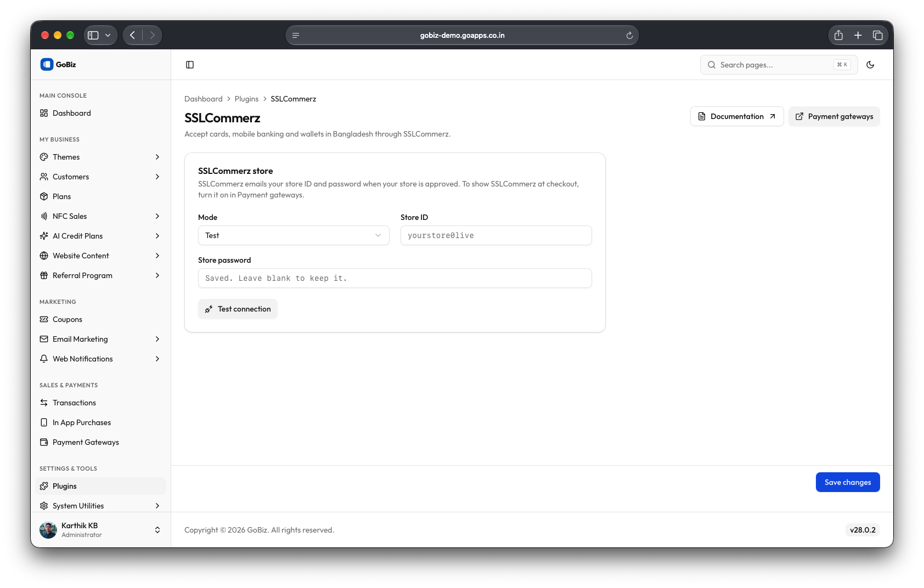Open the Transactions menu item

tap(100, 403)
